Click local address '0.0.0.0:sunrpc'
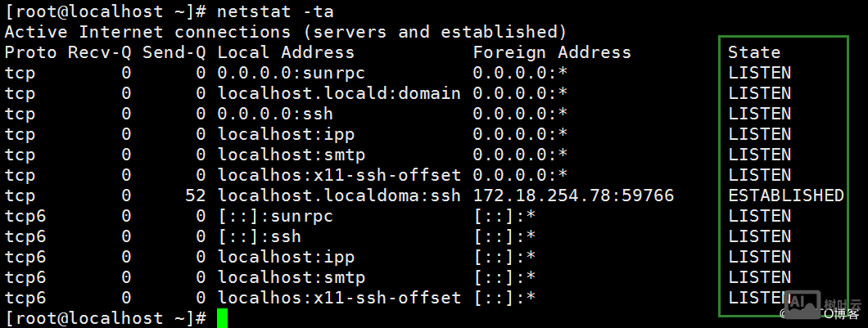The height and width of the screenshot is (328, 868). [x=292, y=73]
